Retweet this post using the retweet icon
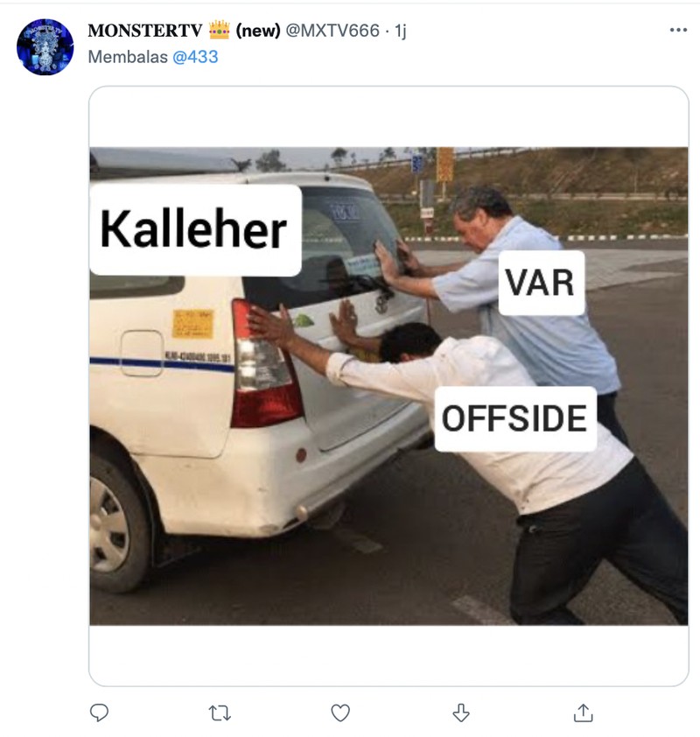The height and width of the screenshot is (737, 700). pos(220,713)
